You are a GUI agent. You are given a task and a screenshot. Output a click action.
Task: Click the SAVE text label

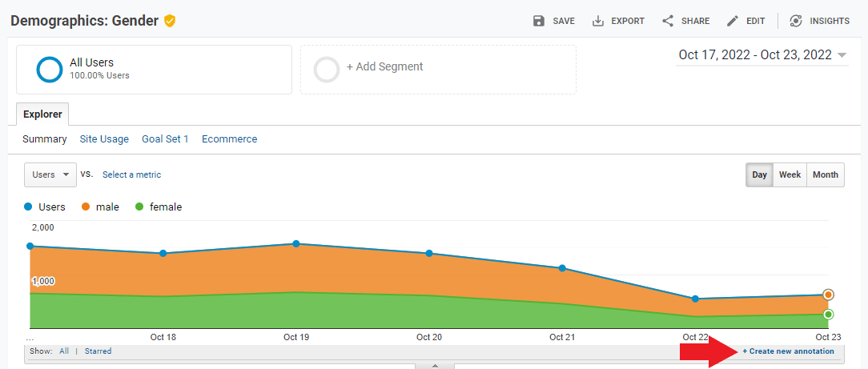[x=564, y=21]
